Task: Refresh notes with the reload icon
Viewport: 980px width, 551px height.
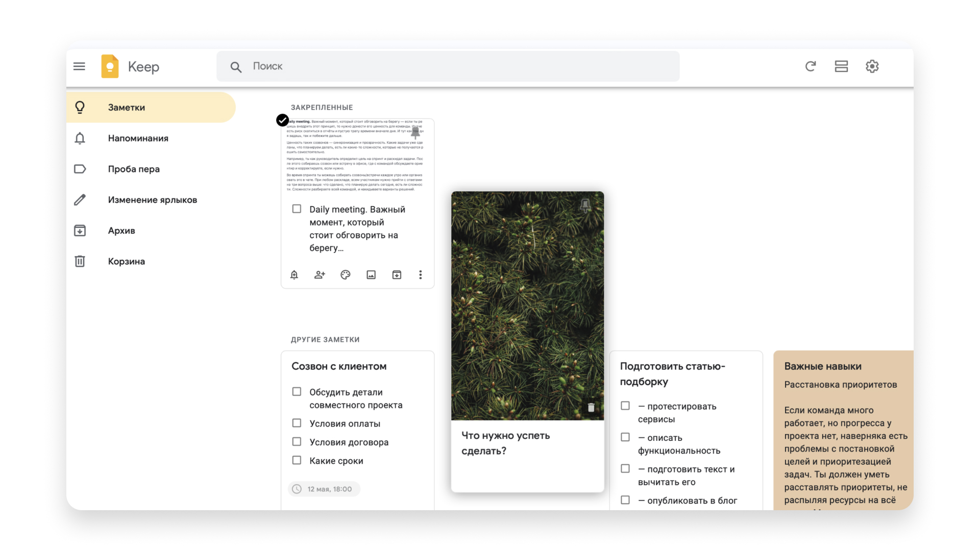Action: 811,66
